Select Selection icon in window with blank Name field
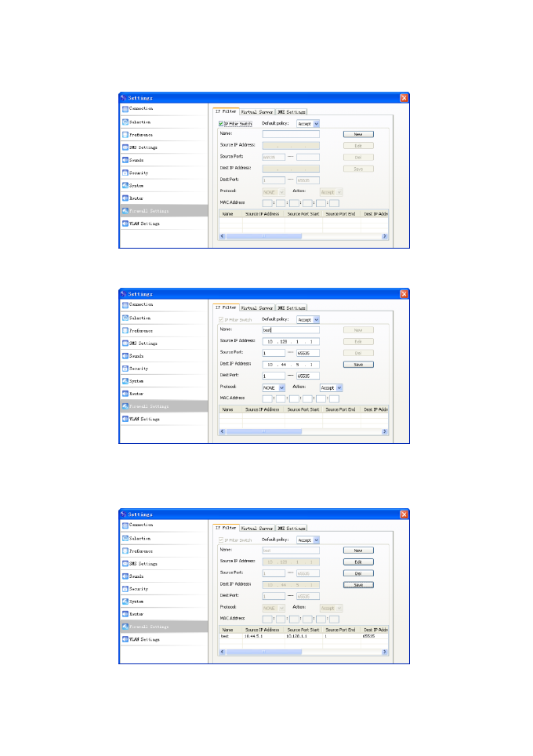533x756 pixels. pyautogui.click(x=125, y=122)
